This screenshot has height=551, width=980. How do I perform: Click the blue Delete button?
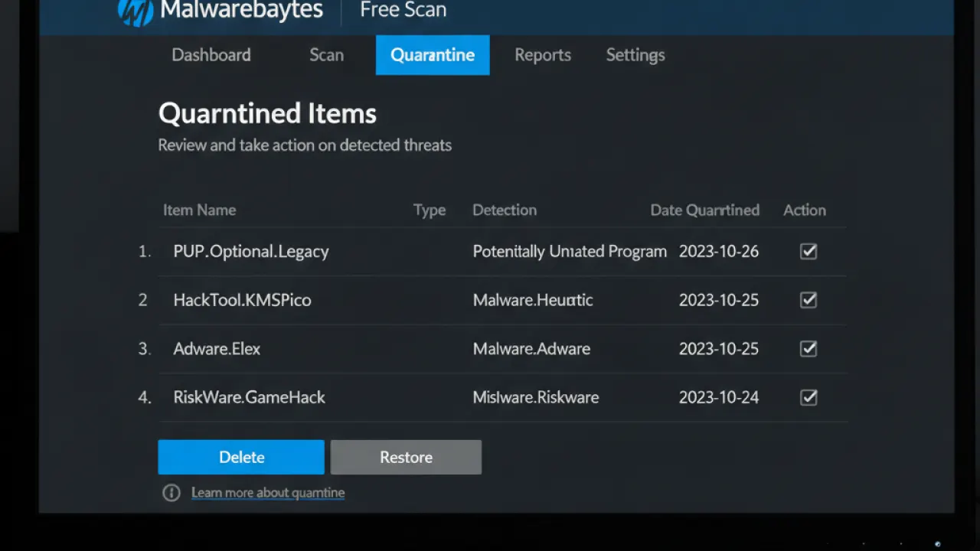click(241, 457)
